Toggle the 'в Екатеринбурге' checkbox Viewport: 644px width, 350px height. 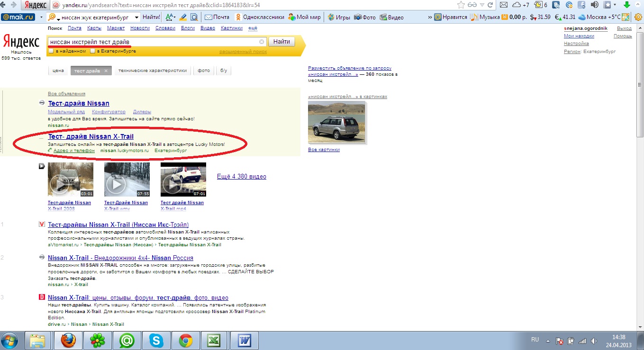(x=93, y=51)
